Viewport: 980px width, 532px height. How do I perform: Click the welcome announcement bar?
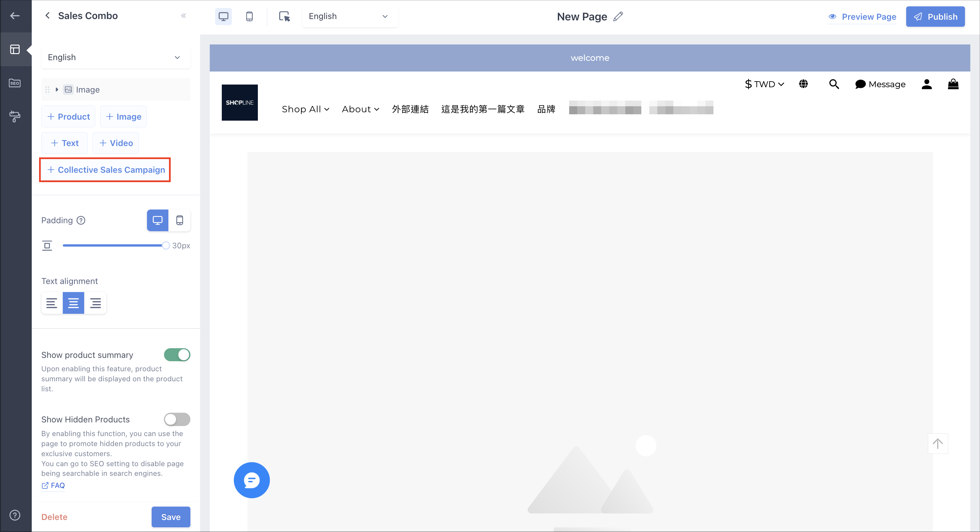point(590,58)
